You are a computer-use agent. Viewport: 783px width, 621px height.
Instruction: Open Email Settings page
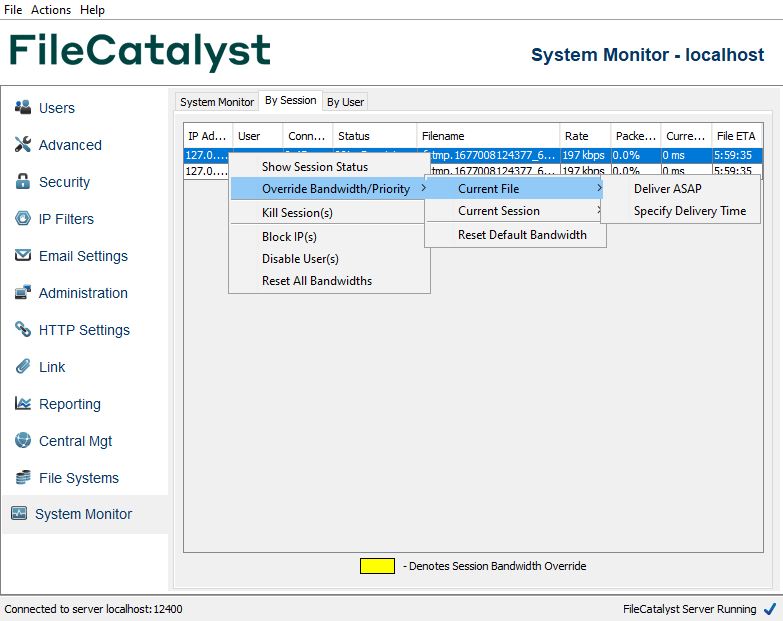pyautogui.click(x=83, y=256)
